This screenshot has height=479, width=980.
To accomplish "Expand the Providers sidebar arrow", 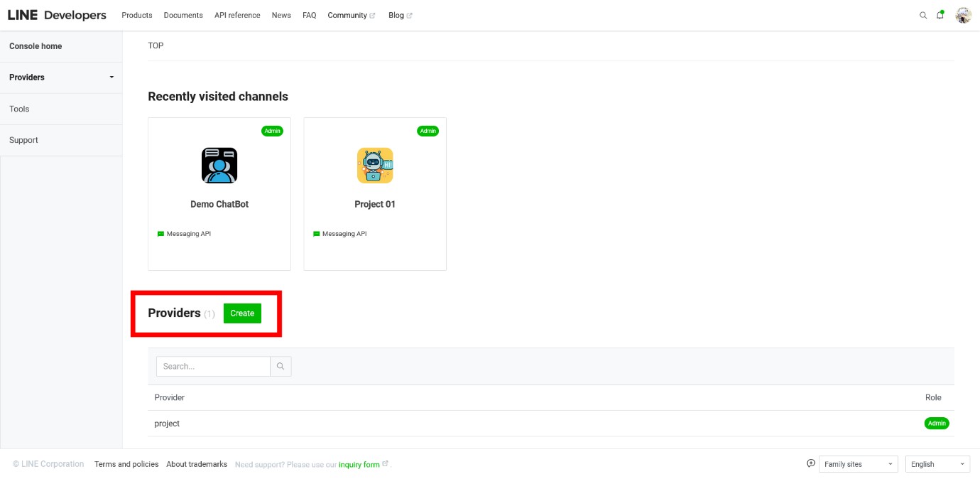I will [x=111, y=77].
